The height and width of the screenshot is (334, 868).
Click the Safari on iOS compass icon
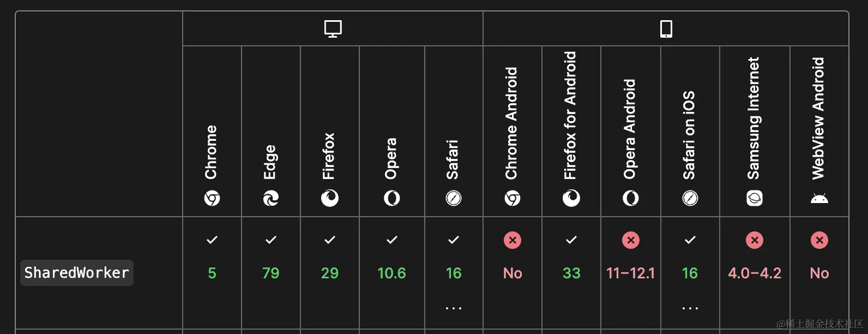point(690,198)
